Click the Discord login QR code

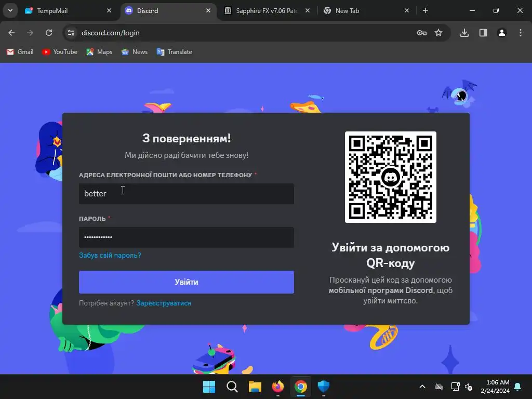pyautogui.click(x=391, y=177)
